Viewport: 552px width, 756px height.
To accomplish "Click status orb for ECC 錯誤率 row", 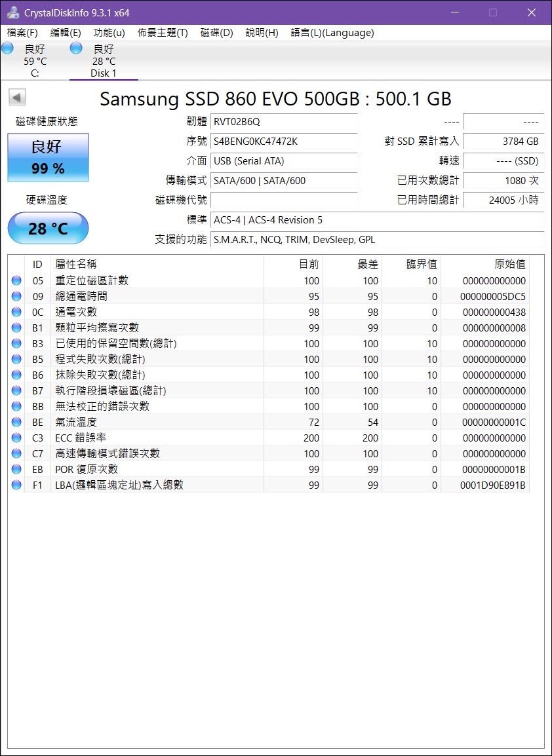I will point(16,438).
